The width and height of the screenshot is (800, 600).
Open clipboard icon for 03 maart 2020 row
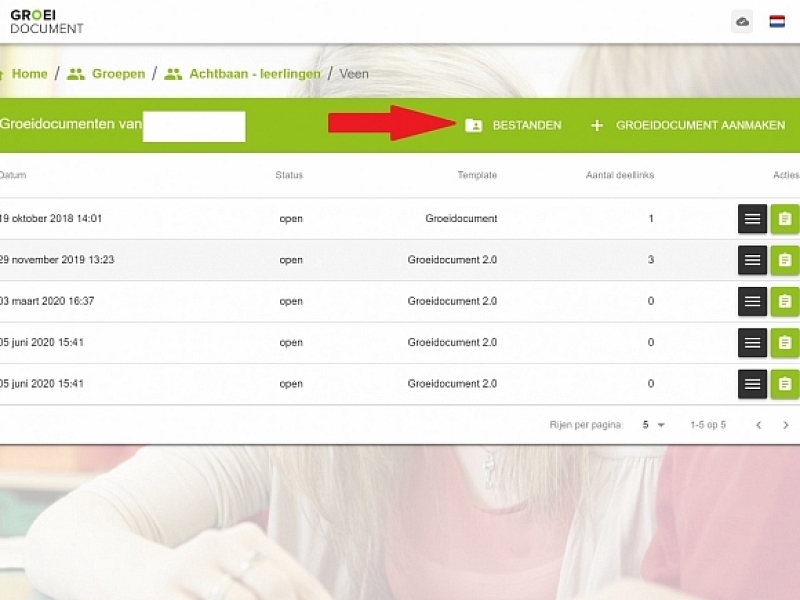click(x=785, y=302)
